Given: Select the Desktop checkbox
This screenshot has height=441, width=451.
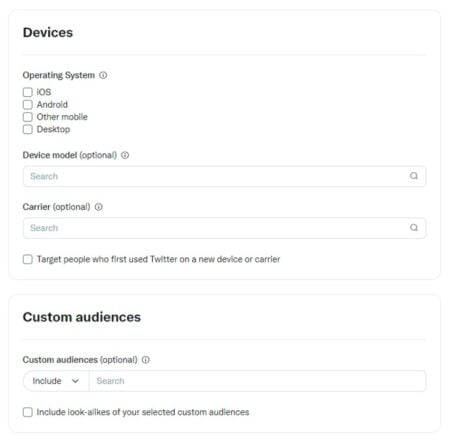Looking at the screenshot, I should tap(28, 129).
